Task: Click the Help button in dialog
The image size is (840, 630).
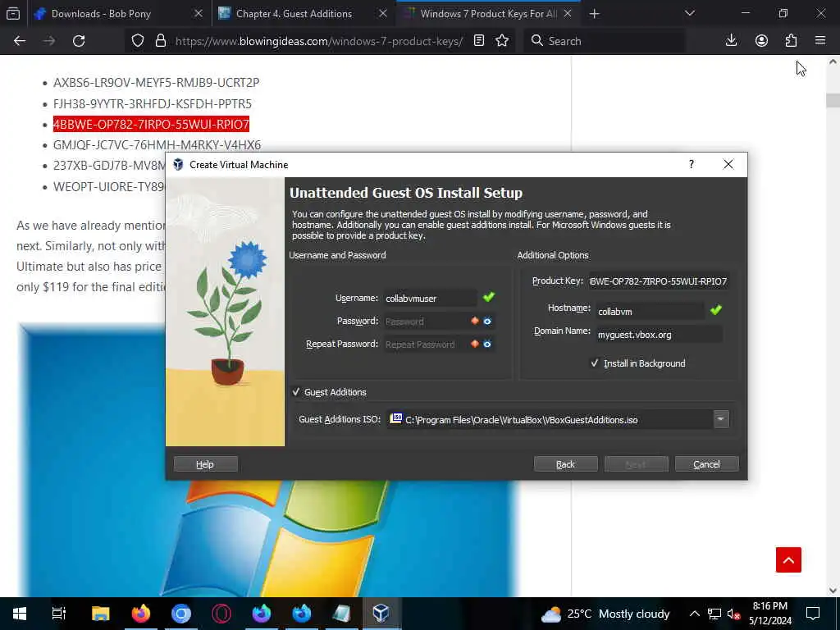Action: (x=205, y=464)
